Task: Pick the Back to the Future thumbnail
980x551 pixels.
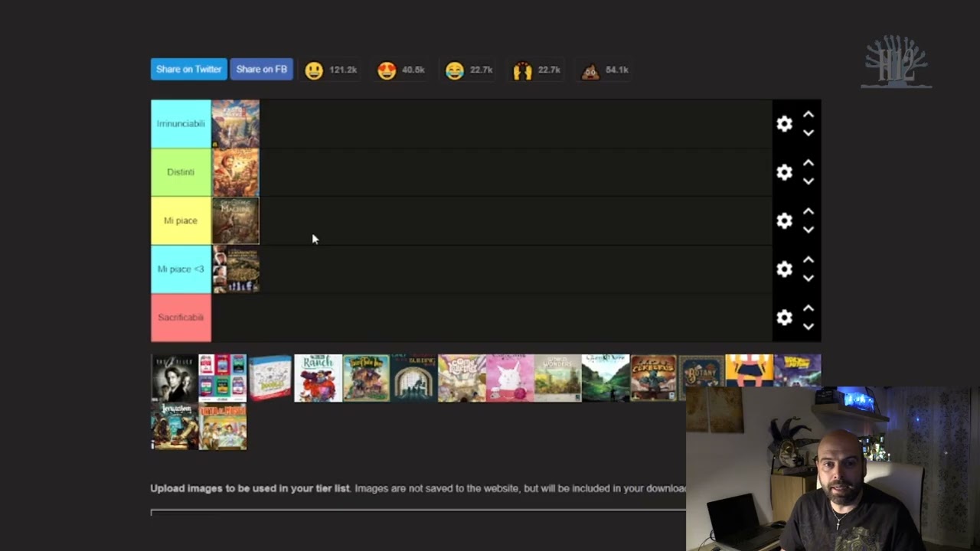Action: coord(797,370)
